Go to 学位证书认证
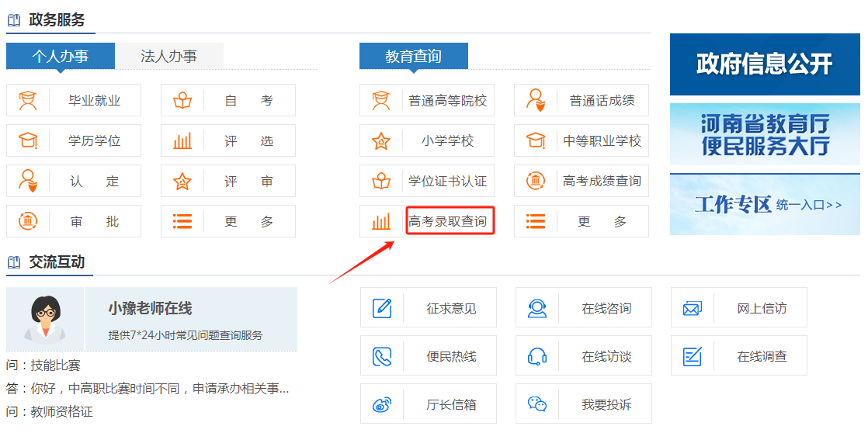This screenshot has height=433, width=868. (x=448, y=181)
